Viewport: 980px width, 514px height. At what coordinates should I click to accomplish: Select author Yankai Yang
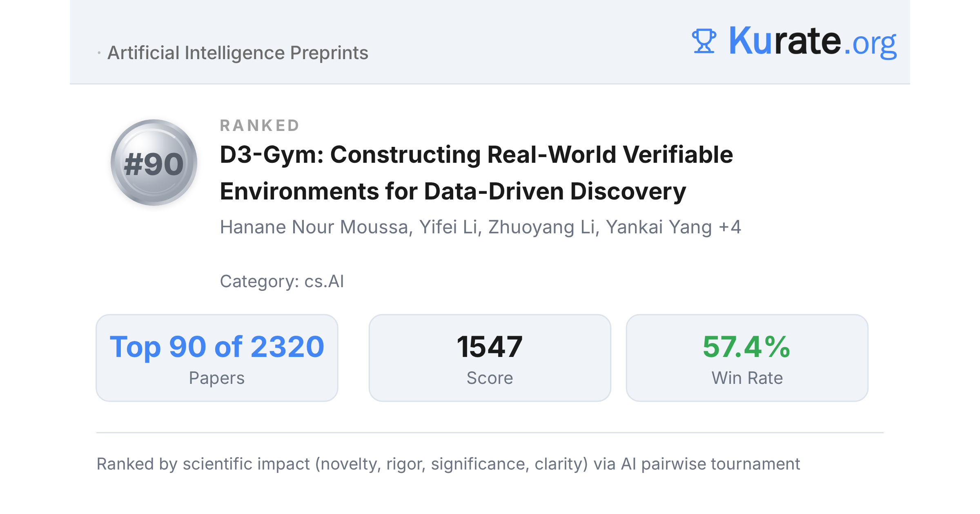pyautogui.click(x=659, y=227)
